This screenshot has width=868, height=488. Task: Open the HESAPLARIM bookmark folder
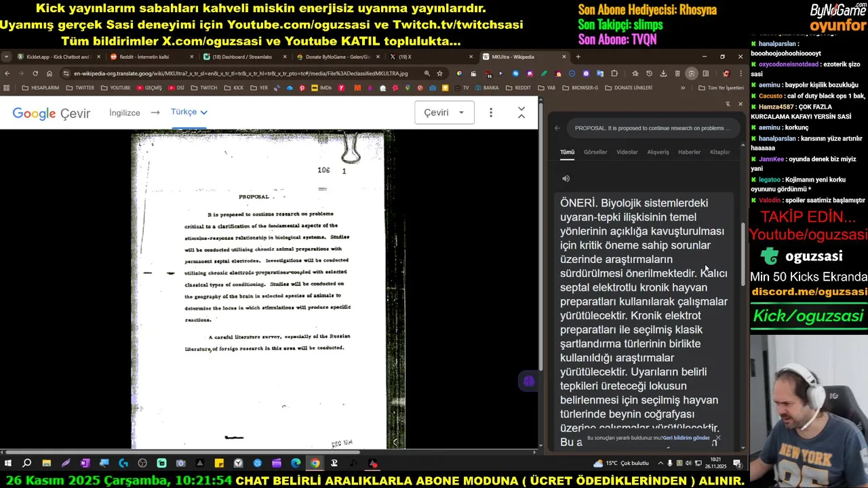pyautogui.click(x=41, y=87)
